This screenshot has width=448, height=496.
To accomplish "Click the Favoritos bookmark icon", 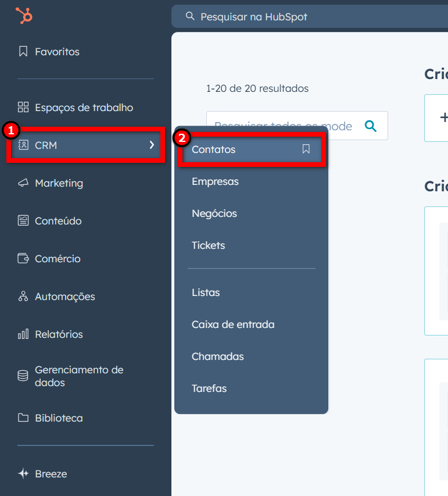I will pyautogui.click(x=23, y=52).
